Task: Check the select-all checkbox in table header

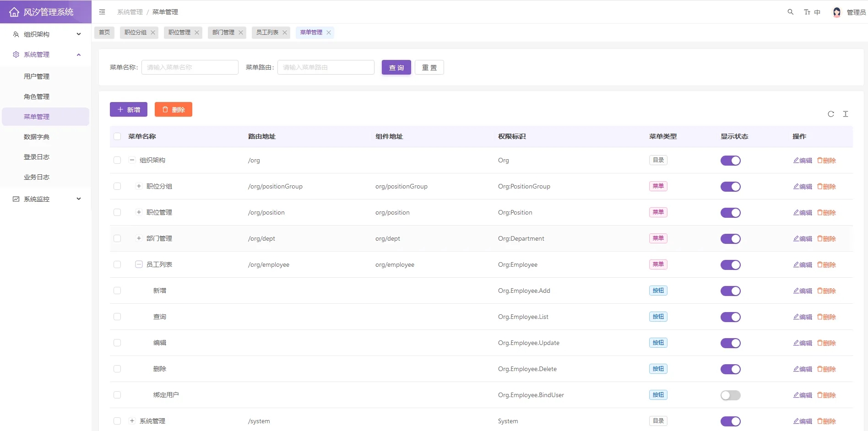Action: pyautogui.click(x=117, y=136)
